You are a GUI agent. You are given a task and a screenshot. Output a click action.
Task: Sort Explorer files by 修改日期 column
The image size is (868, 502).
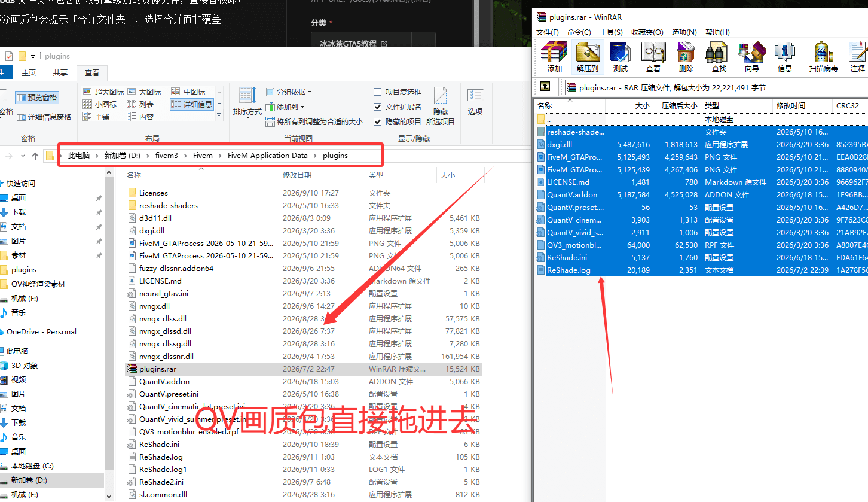pyautogui.click(x=322, y=175)
